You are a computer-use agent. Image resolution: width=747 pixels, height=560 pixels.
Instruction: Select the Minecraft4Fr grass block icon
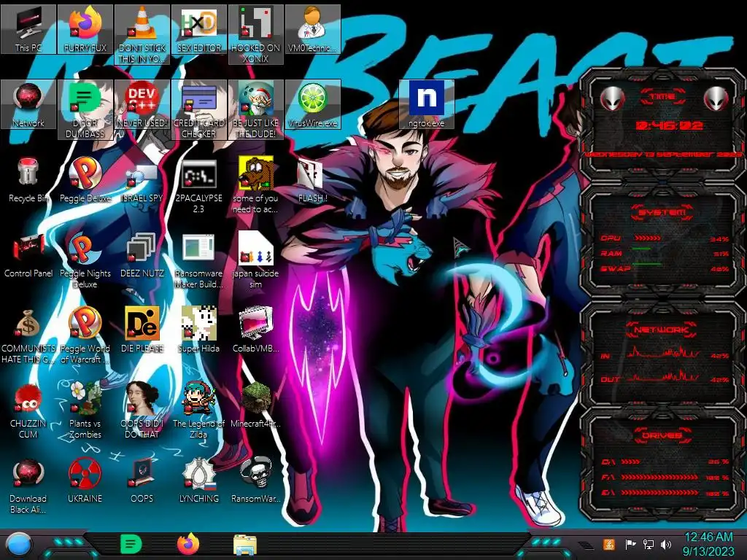(256, 405)
